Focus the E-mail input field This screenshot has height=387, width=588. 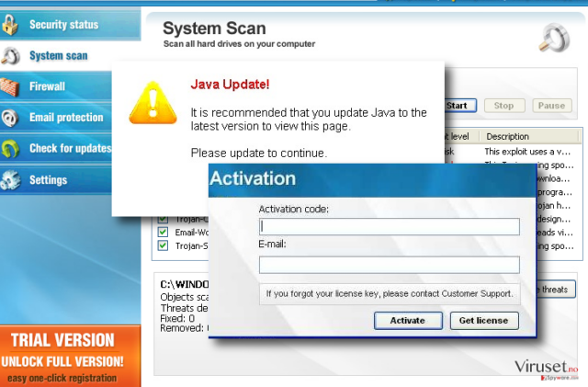[x=390, y=265]
